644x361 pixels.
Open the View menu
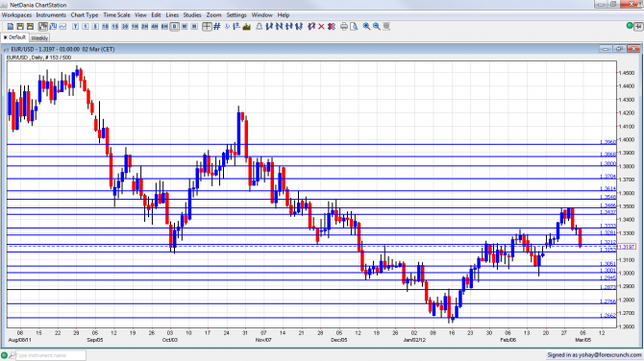(140, 15)
